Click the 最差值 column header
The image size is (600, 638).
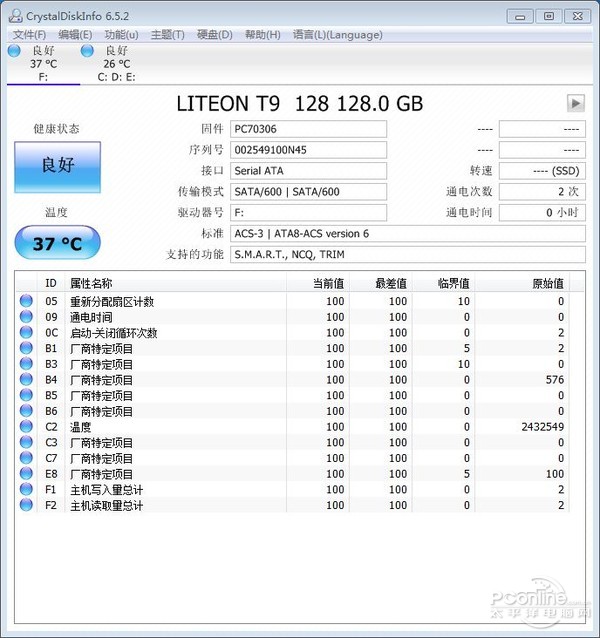coord(381,283)
